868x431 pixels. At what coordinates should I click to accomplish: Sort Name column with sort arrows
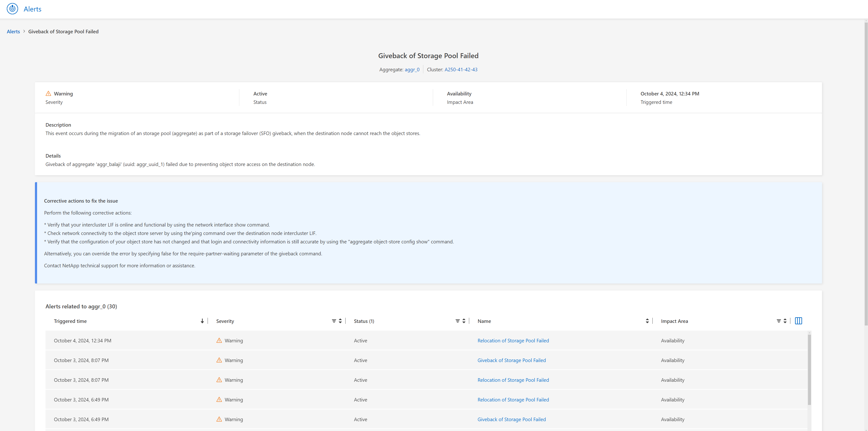pyautogui.click(x=647, y=321)
